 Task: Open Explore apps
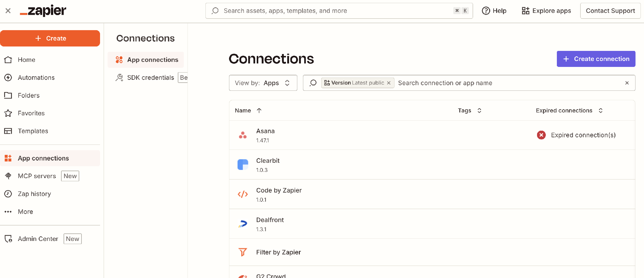pyautogui.click(x=546, y=11)
